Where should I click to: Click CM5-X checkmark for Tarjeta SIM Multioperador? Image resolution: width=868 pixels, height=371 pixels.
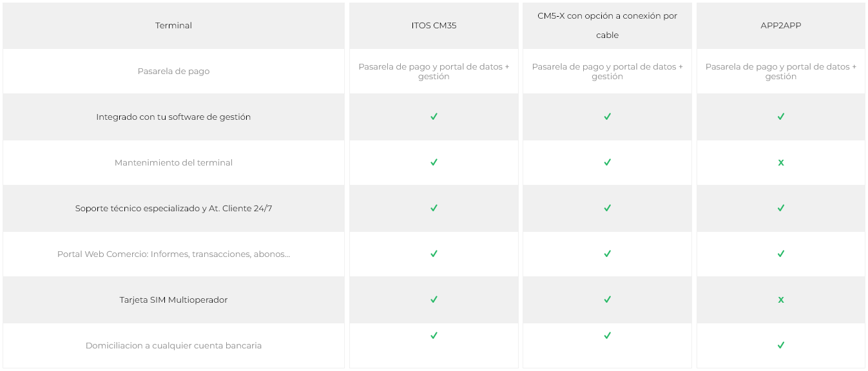coord(607,300)
